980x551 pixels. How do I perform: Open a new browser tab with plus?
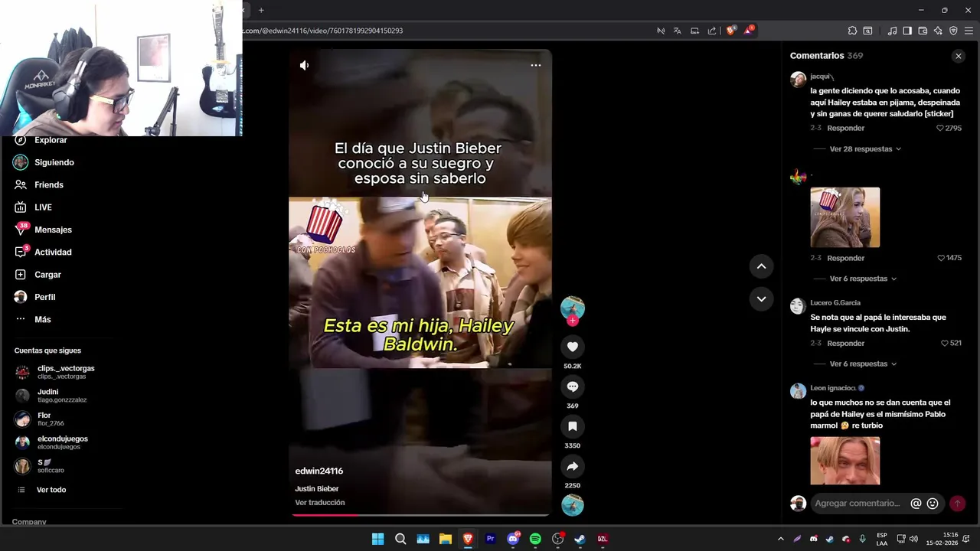pos(261,10)
